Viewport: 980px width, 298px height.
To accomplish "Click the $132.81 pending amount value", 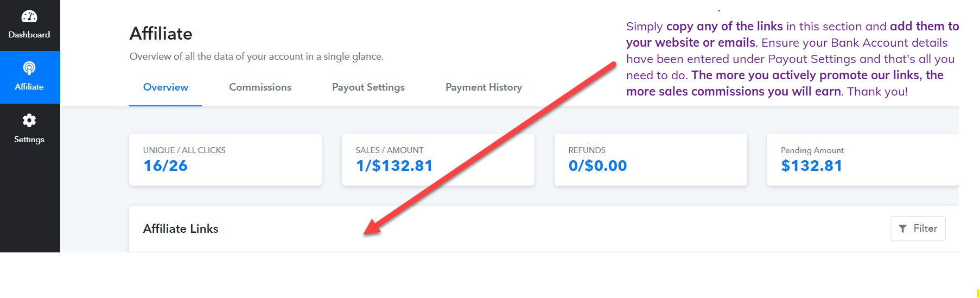I will [x=812, y=166].
